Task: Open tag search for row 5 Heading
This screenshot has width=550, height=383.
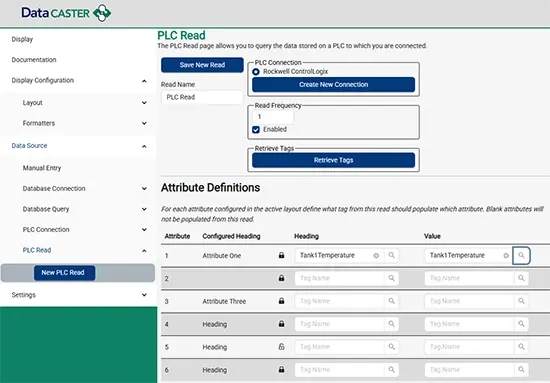Action: pyautogui.click(x=391, y=347)
